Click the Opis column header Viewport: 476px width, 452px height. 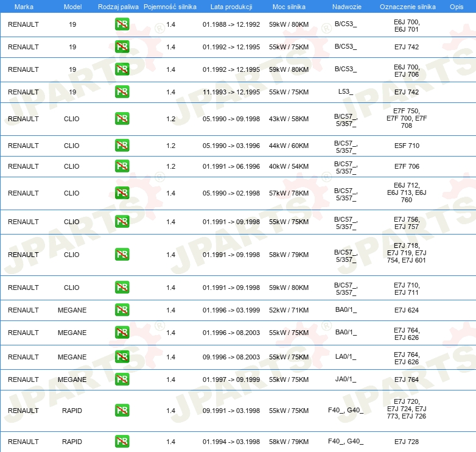pos(457,7)
